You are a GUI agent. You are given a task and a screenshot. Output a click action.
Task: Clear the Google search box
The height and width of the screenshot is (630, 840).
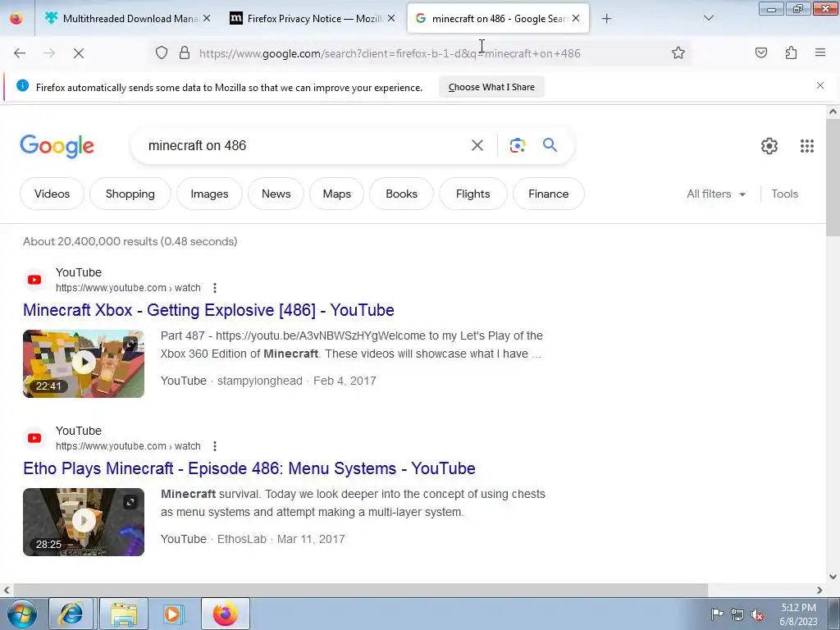tap(477, 145)
